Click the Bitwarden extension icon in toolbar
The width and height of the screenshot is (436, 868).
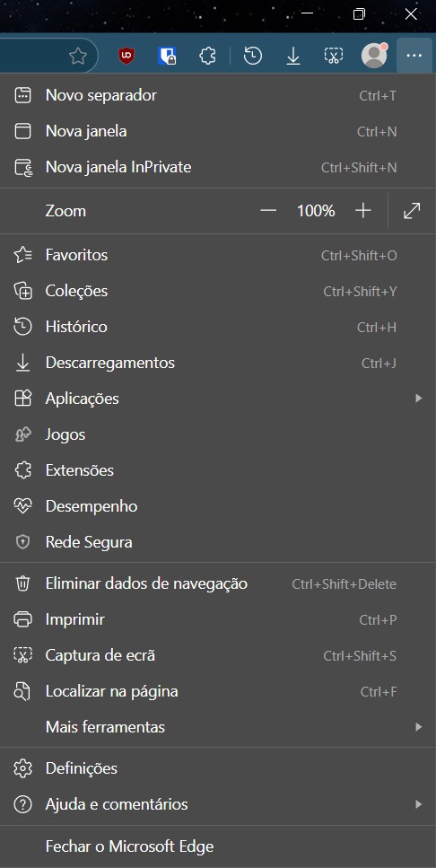click(x=167, y=56)
